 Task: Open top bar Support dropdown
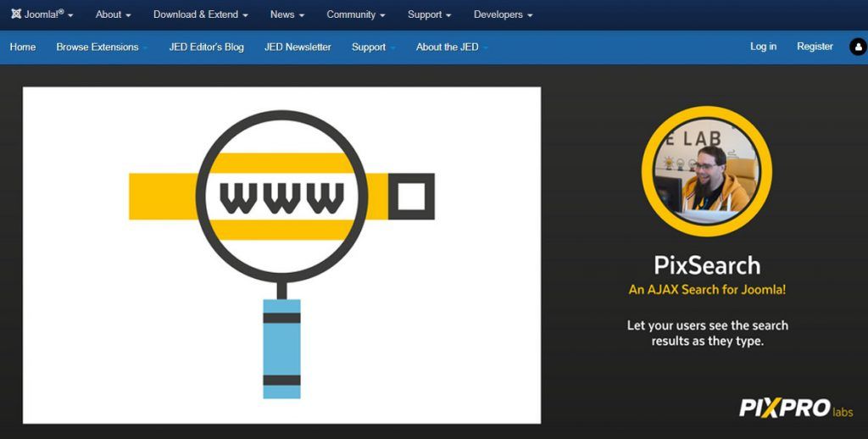[430, 15]
